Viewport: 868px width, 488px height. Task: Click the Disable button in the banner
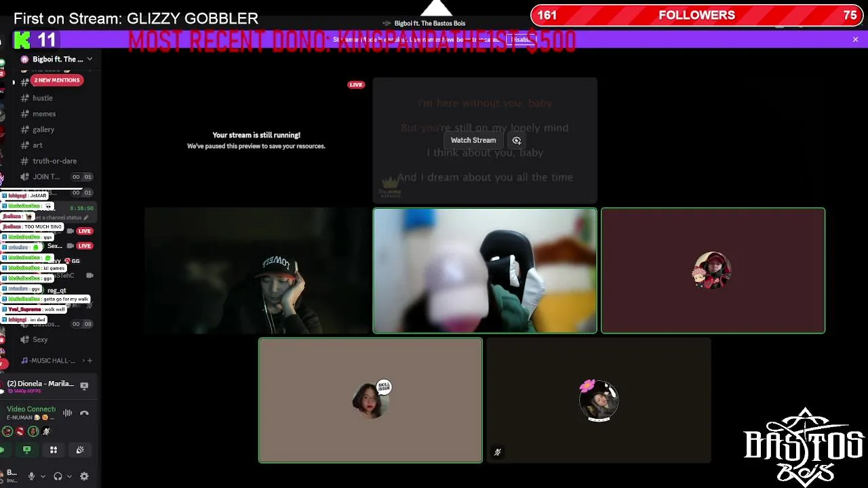522,40
